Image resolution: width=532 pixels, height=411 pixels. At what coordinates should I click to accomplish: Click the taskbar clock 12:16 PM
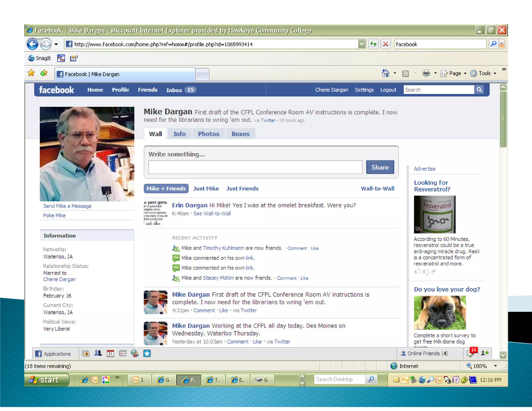490,380
